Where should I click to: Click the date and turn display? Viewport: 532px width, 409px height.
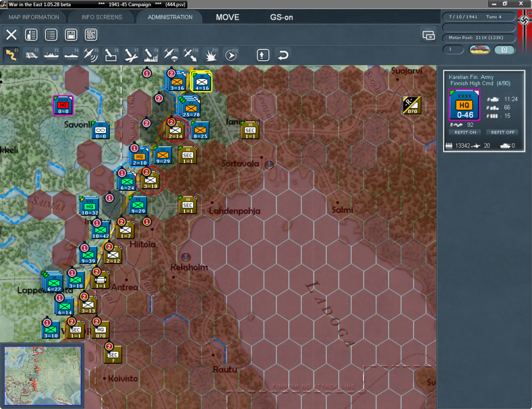[478, 17]
